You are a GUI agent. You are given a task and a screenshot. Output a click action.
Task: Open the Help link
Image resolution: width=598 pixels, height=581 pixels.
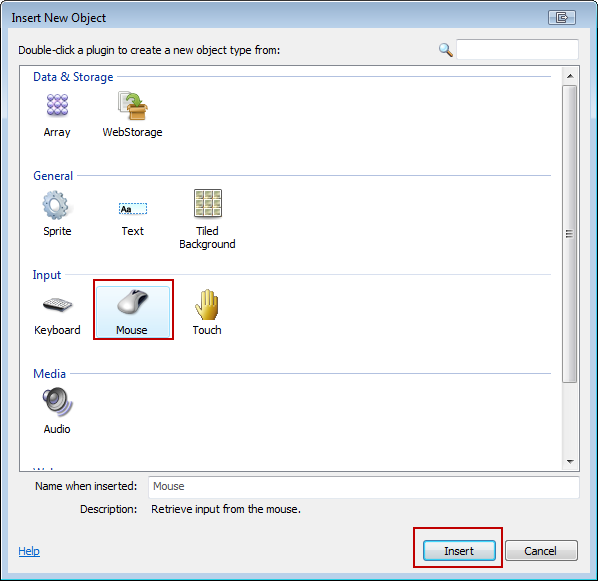[29, 551]
